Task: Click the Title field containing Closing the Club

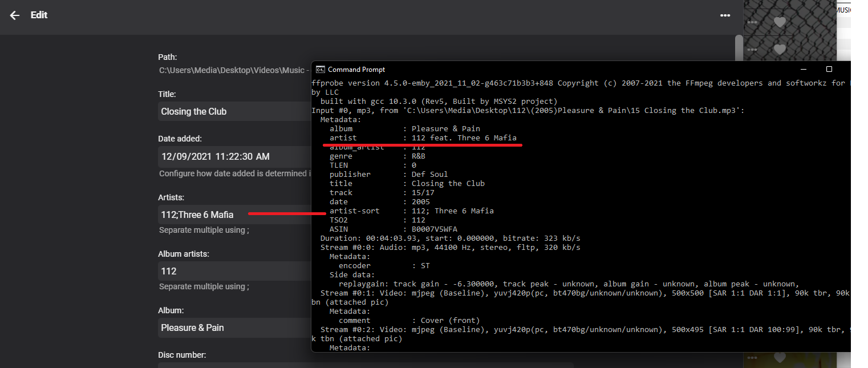Action: click(x=234, y=112)
